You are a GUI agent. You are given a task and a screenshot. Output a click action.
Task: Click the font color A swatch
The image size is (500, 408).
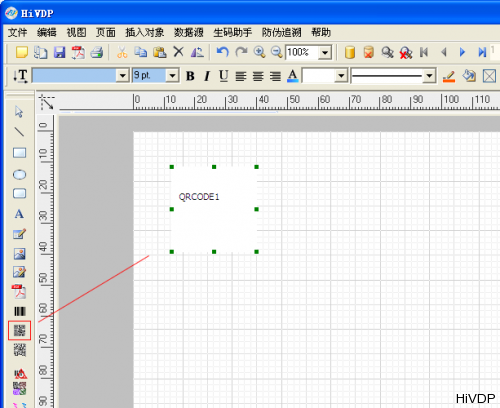tap(292, 76)
